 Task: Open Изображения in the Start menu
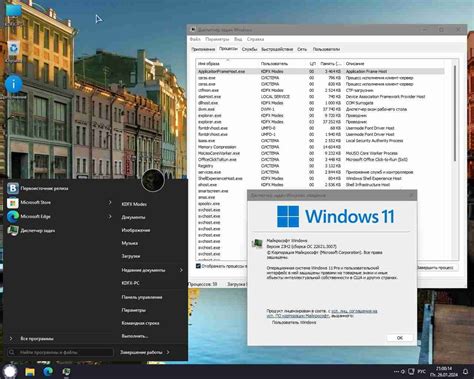pyautogui.click(x=136, y=230)
